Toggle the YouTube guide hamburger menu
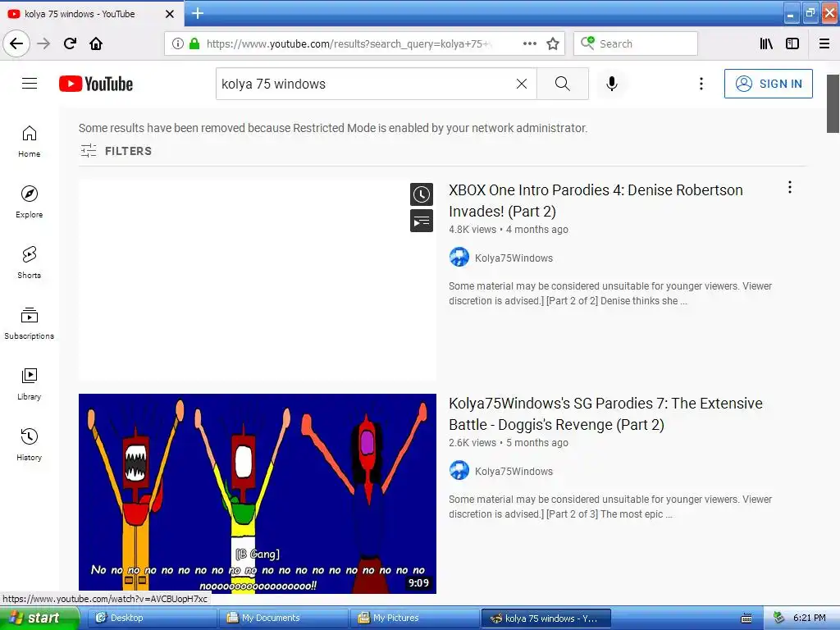The width and height of the screenshot is (840, 630). coord(30,84)
